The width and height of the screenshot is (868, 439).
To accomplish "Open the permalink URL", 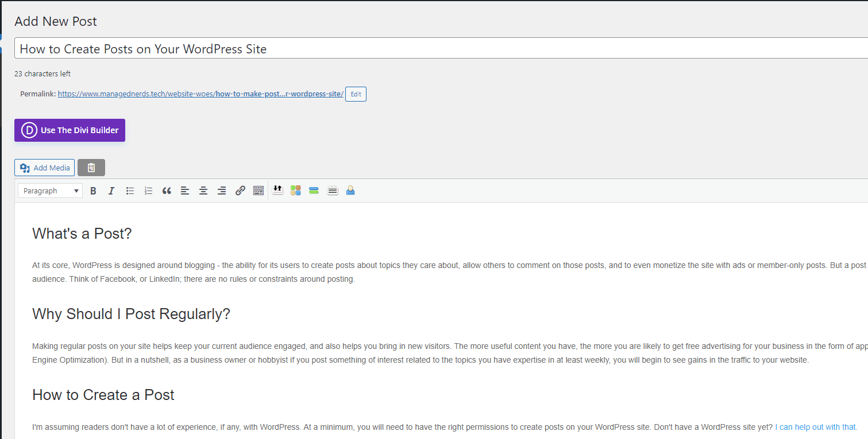I will 200,93.
